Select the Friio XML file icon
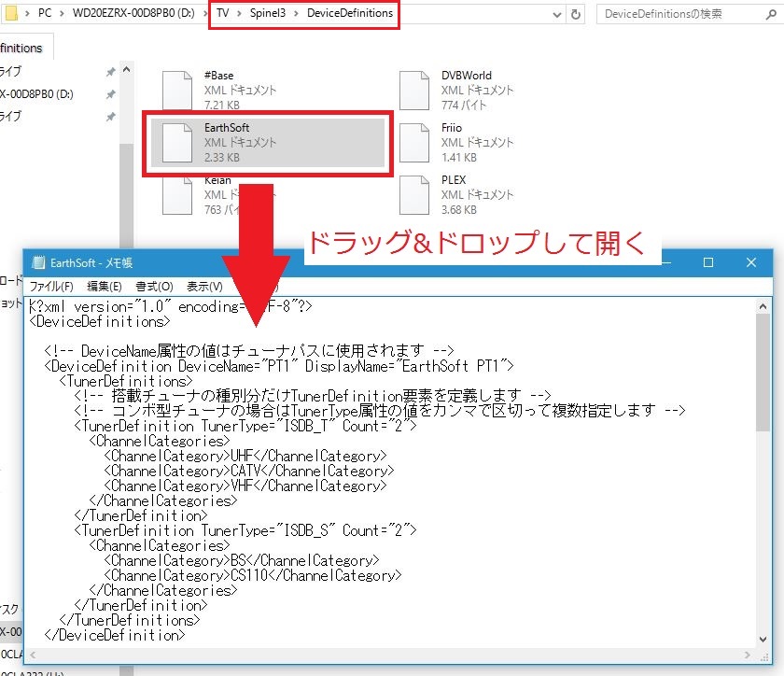The image size is (784, 676). [414, 143]
